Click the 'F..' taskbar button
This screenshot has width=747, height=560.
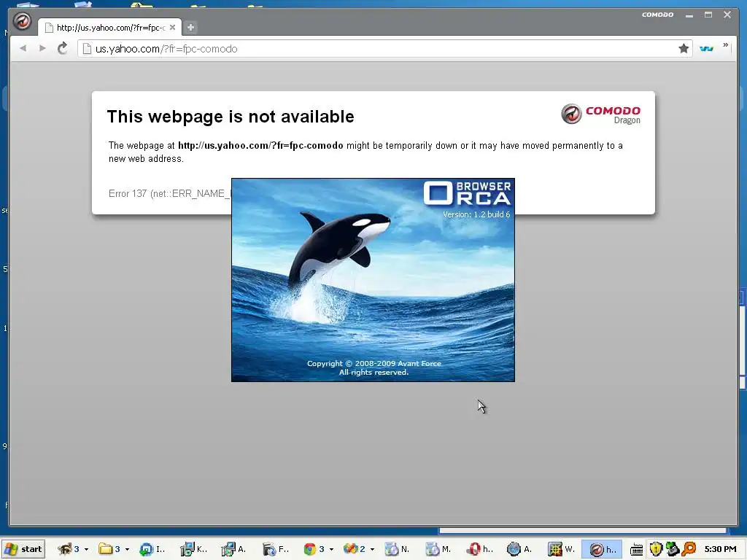tap(276, 549)
